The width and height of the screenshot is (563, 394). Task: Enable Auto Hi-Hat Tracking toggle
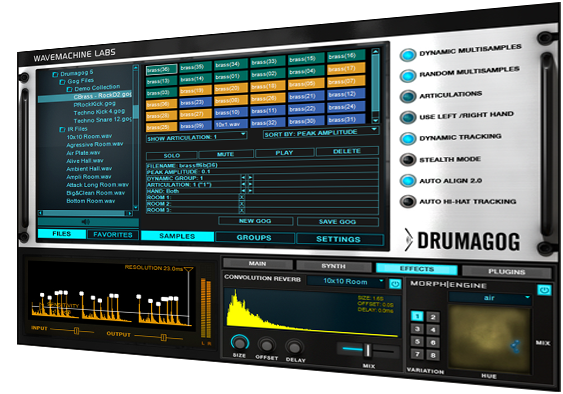(x=408, y=201)
